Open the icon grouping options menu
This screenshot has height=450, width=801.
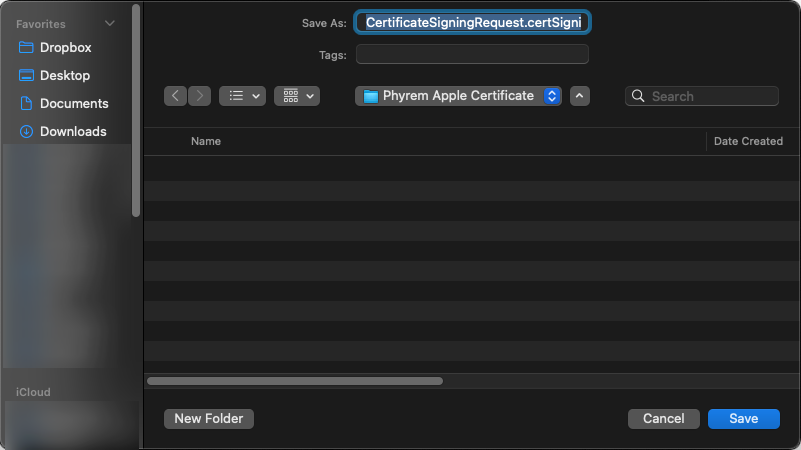click(x=296, y=96)
